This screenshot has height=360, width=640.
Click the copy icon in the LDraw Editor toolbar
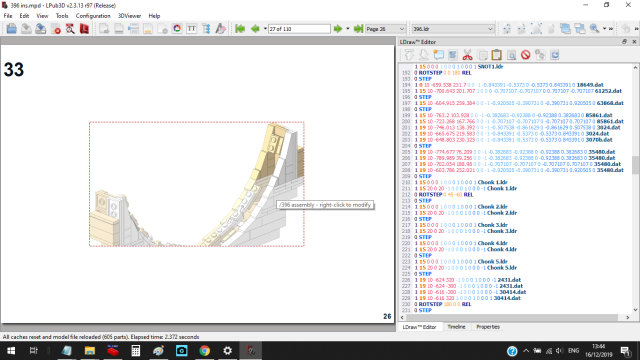pyautogui.click(x=482, y=55)
